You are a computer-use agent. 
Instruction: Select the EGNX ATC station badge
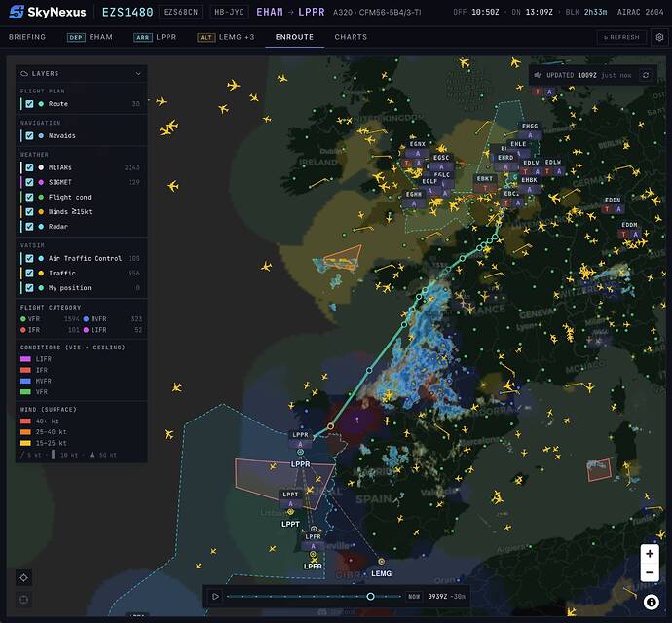point(418,149)
